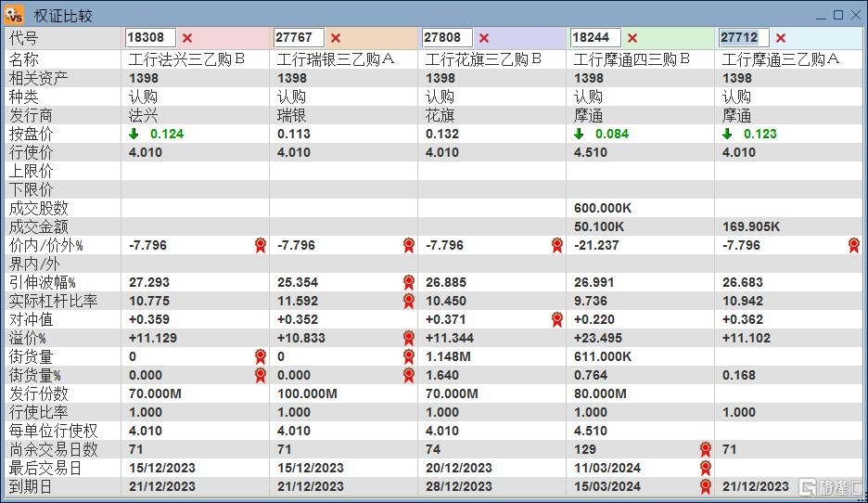Click the 1.148M outstanding quantity value

tap(448, 356)
